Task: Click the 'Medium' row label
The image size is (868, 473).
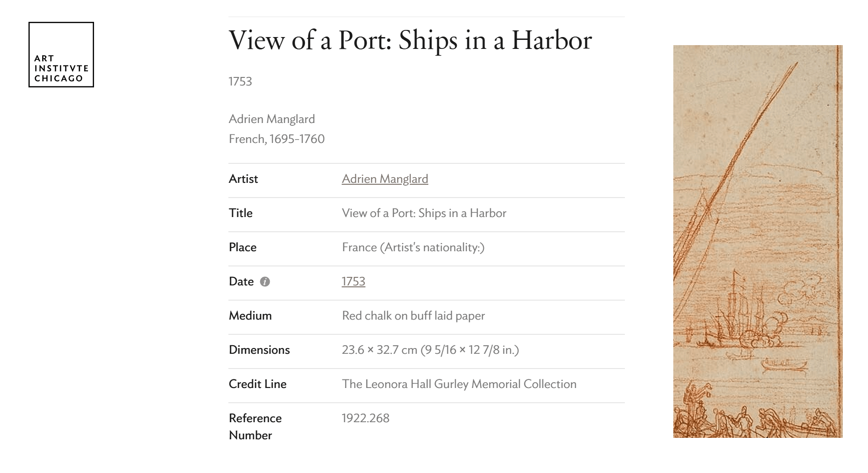Action: coord(250,316)
